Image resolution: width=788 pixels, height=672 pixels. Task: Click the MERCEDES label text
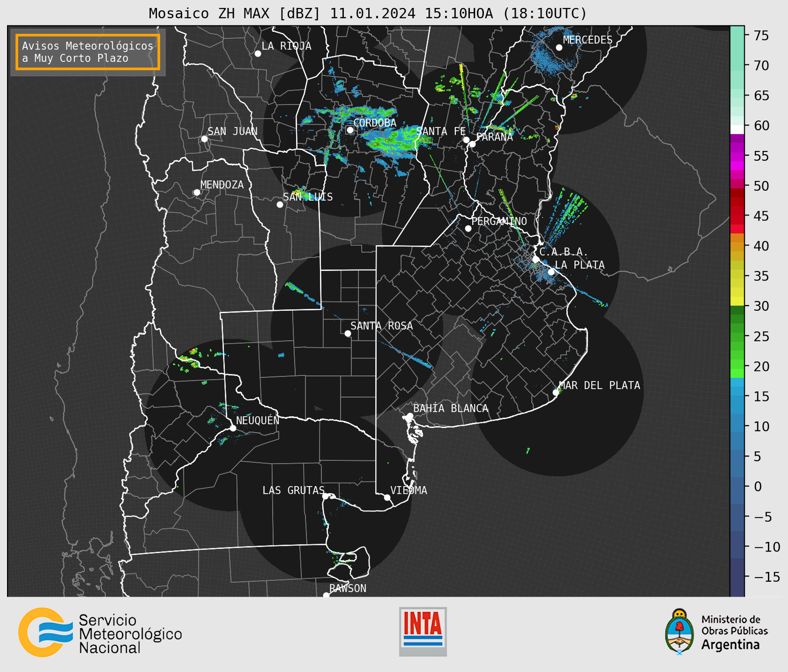[x=588, y=40]
